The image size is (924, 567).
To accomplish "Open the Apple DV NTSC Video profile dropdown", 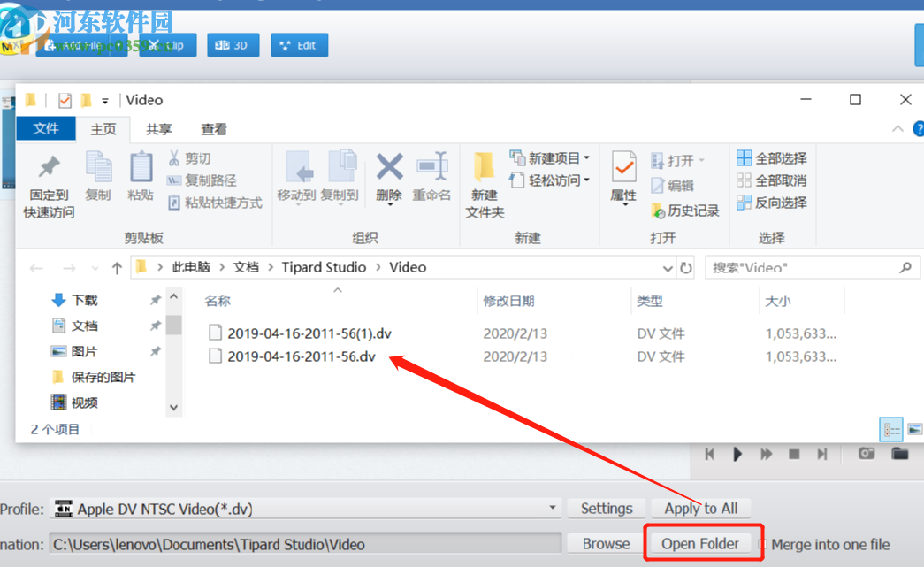I will point(553,508).
